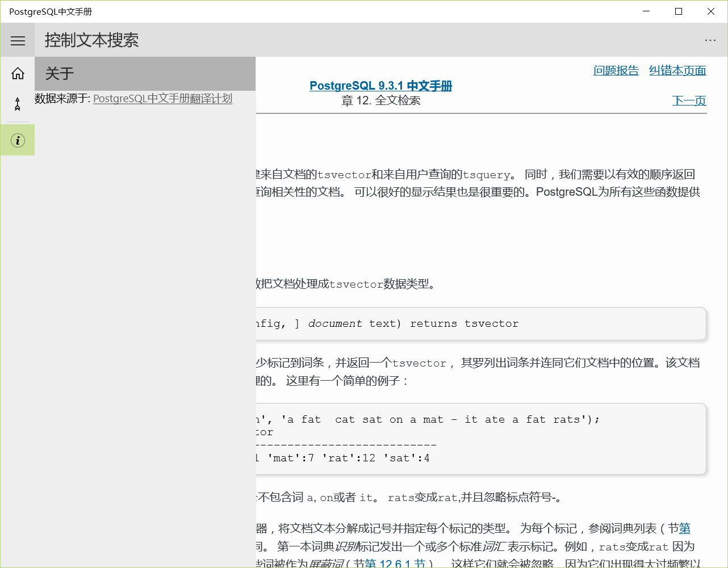Open the PostgreSQL中文手册翻译计划 link
Viewport: 728px width, 568px height.
click(163, 98)
